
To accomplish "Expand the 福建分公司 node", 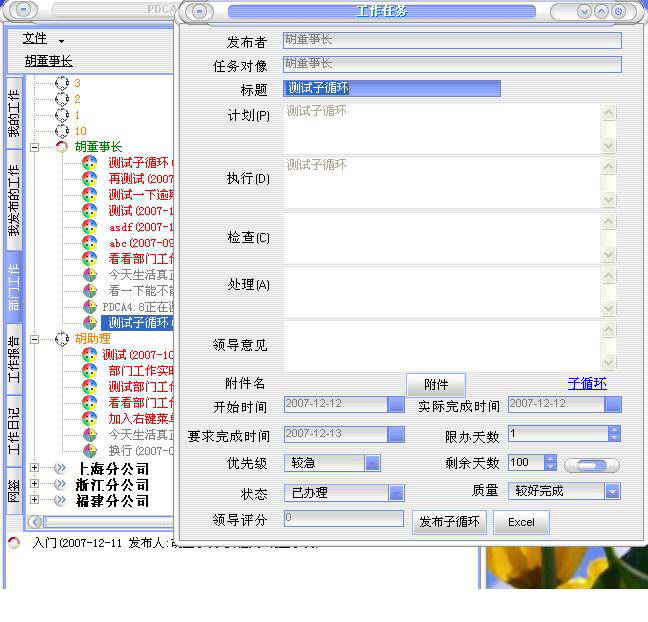I will pos(35,500).
